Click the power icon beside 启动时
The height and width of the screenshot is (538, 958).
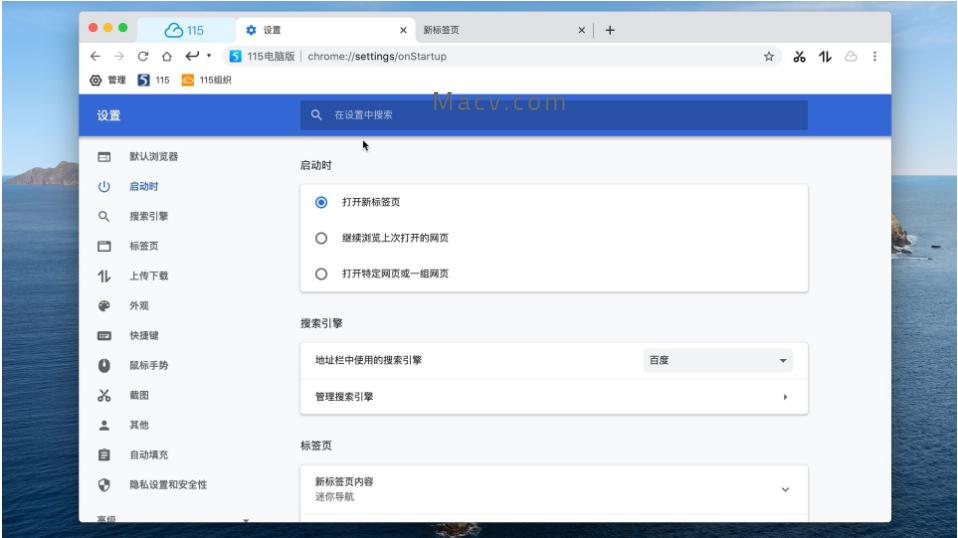click(x=104, y=186)
